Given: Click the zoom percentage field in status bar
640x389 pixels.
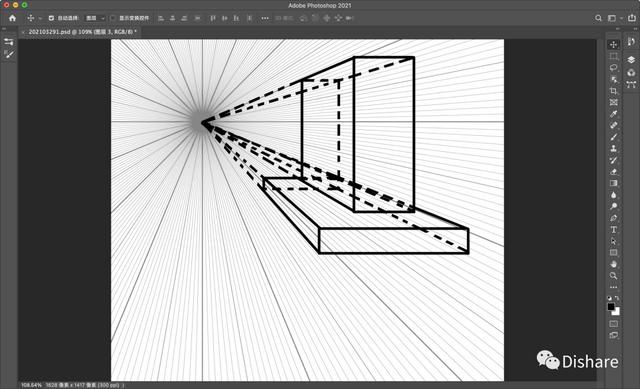Looking at the screenshot, I should 31,385.
